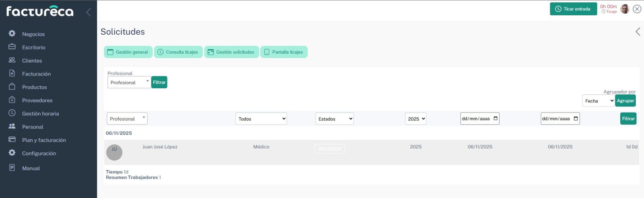This screenshot has width=644, height=198.
Task: Open the Todos dropdown
Action: pyautogui.click(x=261, y=119)
